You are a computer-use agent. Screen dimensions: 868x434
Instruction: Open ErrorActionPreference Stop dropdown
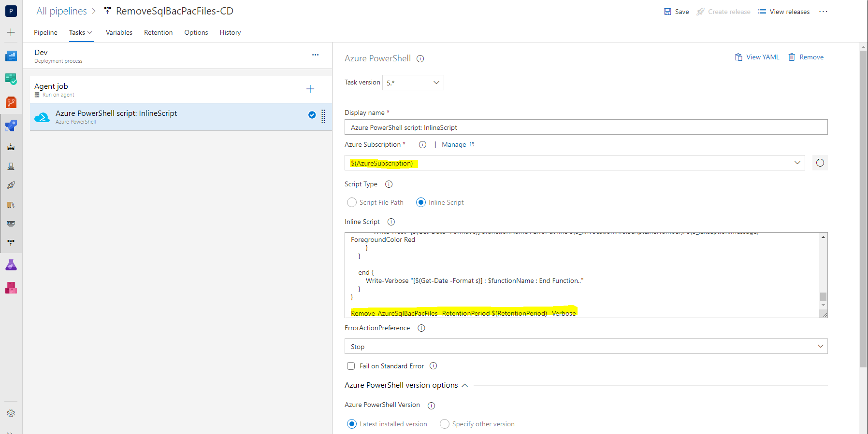click(586, 346)
